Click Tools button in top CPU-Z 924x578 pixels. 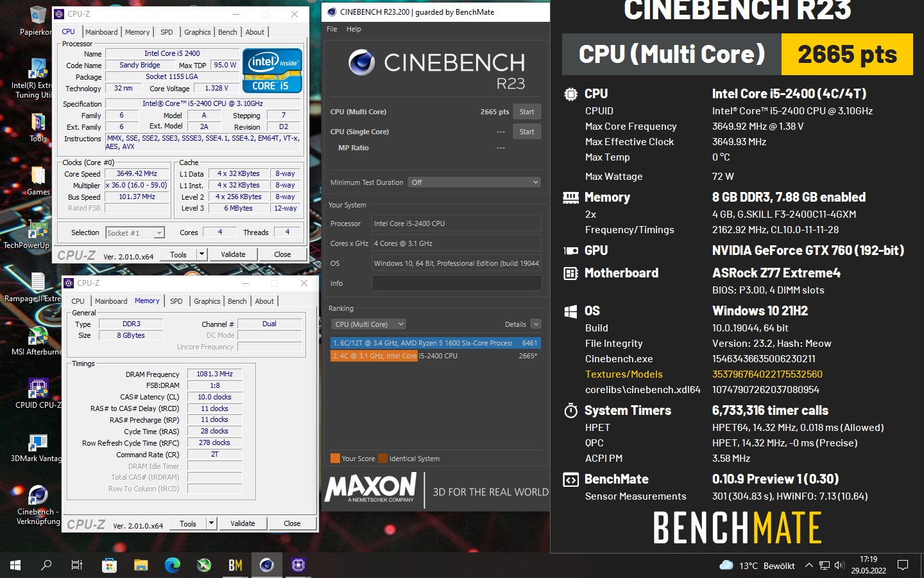point(178,254)
